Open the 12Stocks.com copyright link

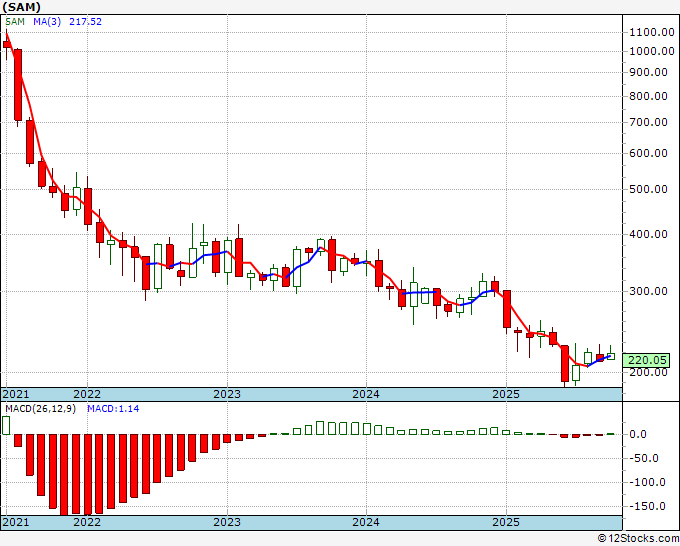coord(638,539)
